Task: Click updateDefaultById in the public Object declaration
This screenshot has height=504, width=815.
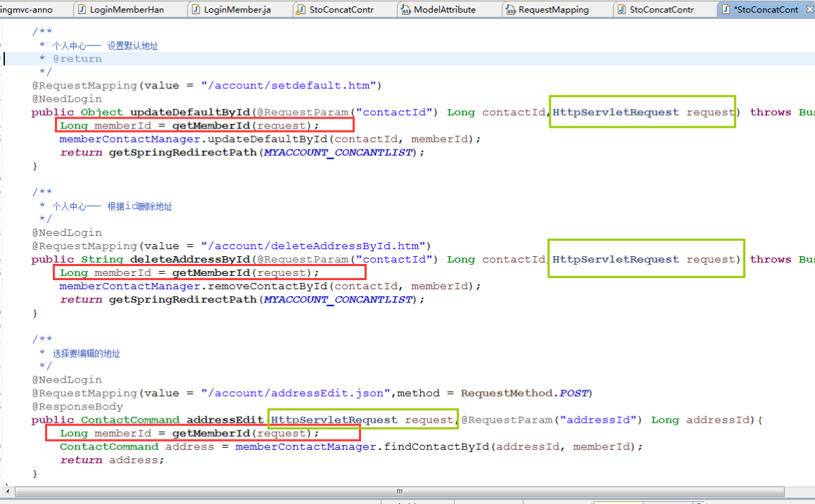Action: tap(190, 112)
